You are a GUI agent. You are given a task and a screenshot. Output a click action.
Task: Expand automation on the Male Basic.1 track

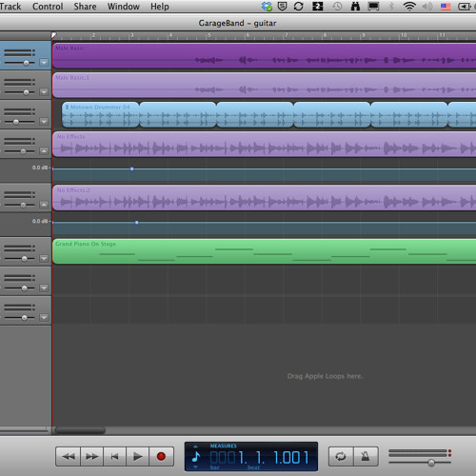[x=44, y=92]
